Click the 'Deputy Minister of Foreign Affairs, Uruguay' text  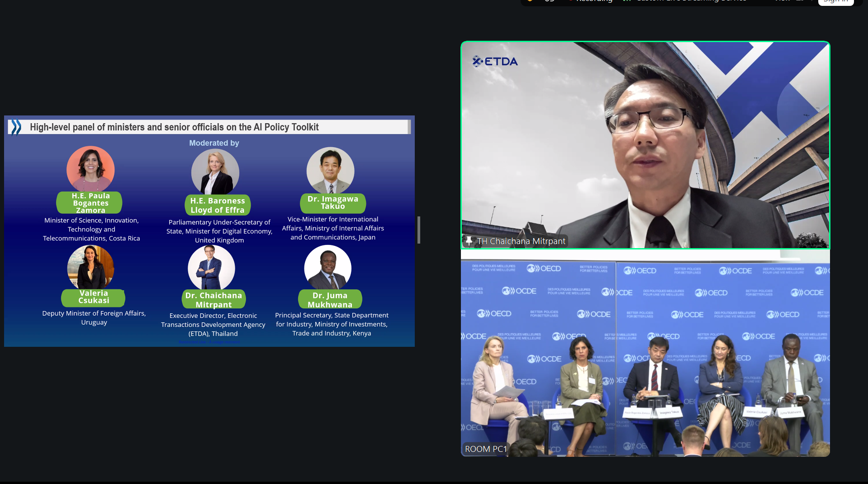pyautogui.click(x=94, y=318)
